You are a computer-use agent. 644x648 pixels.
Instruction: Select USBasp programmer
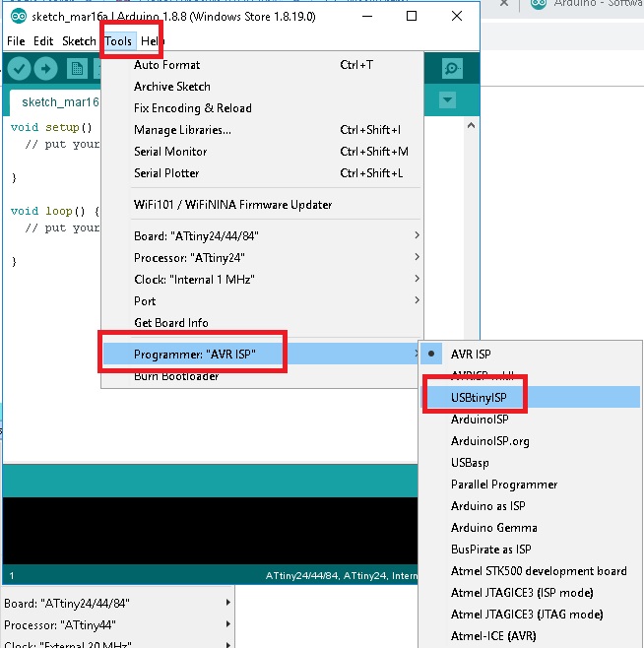[x=530, y=463]
